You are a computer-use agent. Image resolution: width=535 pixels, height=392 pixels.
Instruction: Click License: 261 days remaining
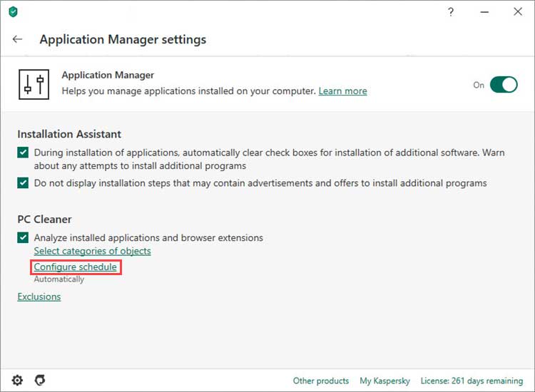click(x=472, y=381)
